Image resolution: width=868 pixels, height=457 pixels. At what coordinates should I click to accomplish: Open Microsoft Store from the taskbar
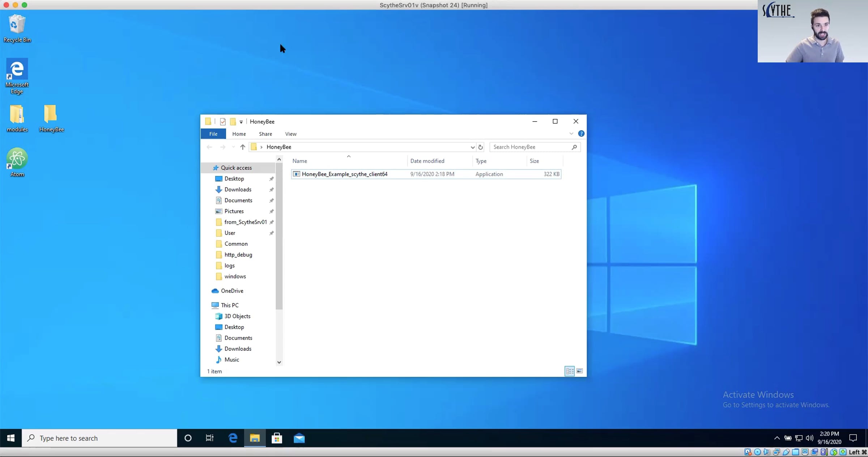pos(277,438)
